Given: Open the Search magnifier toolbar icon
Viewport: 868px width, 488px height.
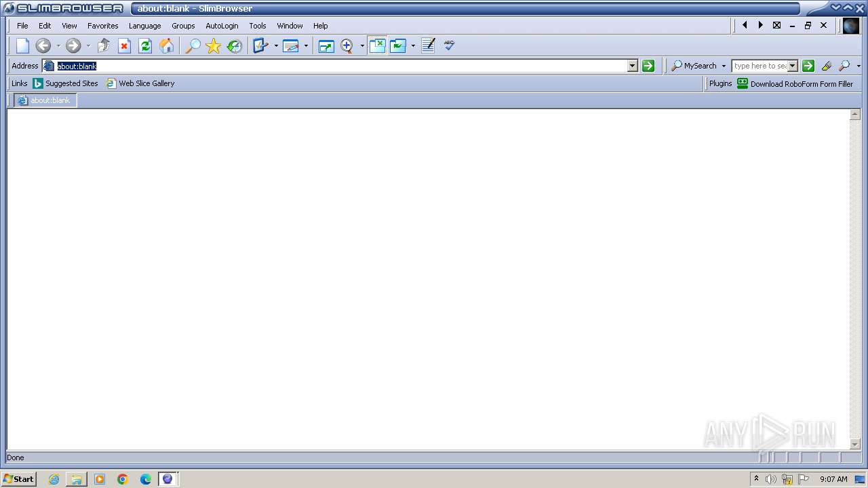Looking at the screenshot, I should tap(193, 45).
